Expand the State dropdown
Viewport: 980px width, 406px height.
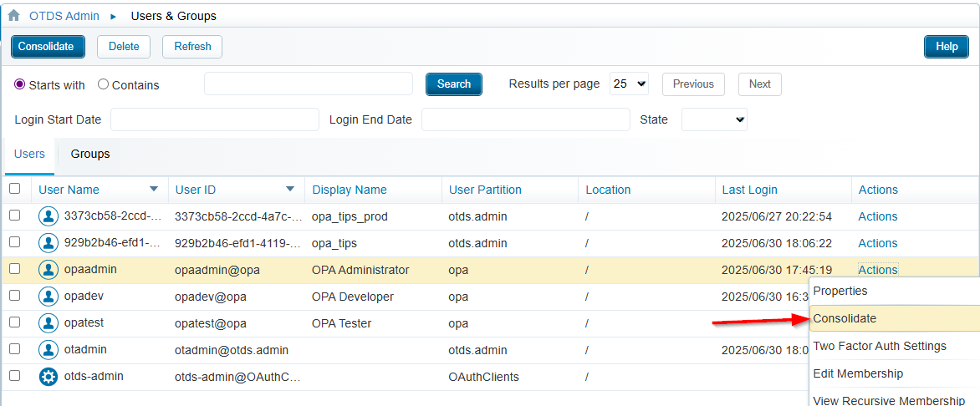pyautogui.click(x=714, y=119)
